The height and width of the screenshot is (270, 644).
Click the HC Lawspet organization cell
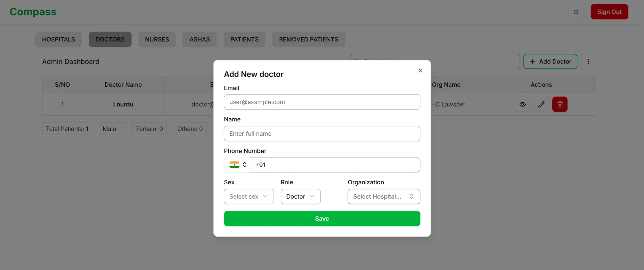click(x=448, y=104)
